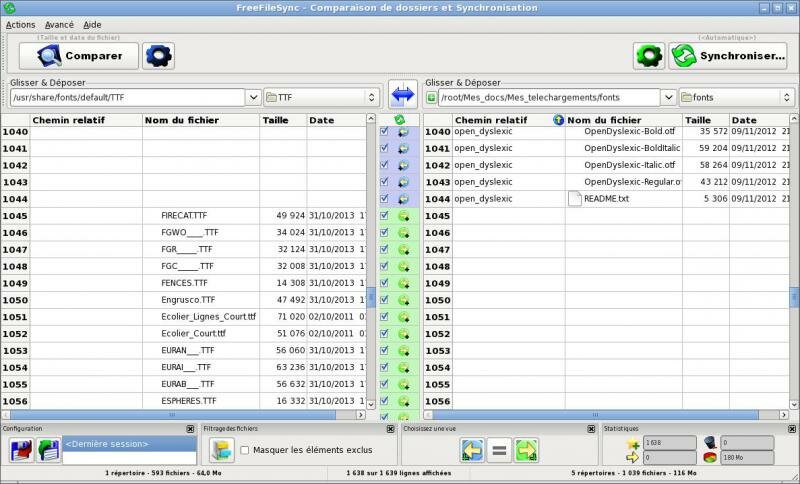Uncheck the row 1044 checkbox

pos(384,199)
